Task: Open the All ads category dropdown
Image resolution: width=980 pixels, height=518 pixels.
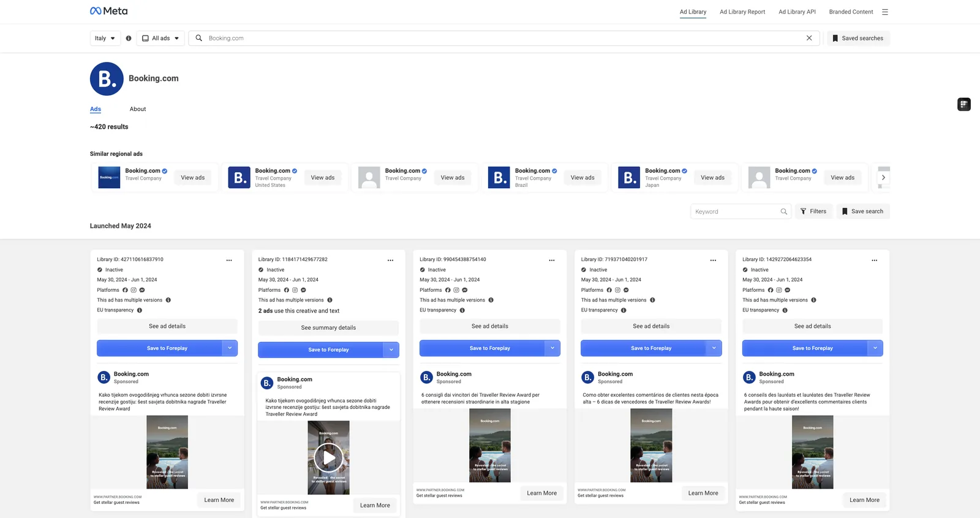Action: (x=160, y=38)
